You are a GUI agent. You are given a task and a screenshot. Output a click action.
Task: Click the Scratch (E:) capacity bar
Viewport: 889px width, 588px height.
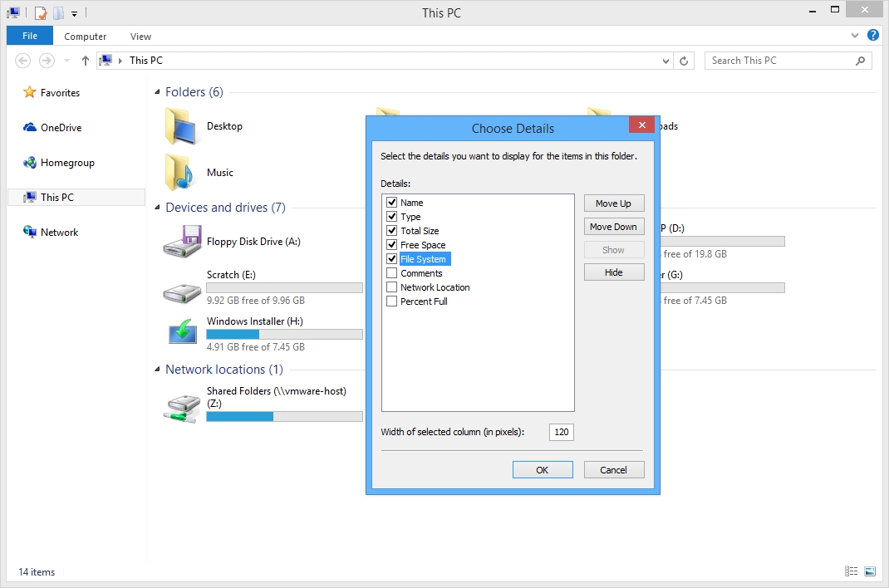coord(285,287)
